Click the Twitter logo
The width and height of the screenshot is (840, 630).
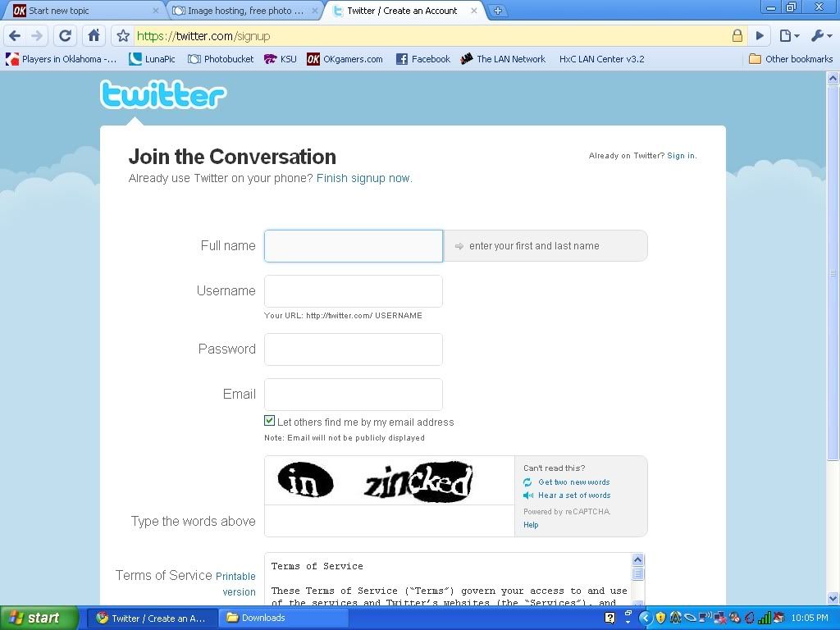coord(163,95)
